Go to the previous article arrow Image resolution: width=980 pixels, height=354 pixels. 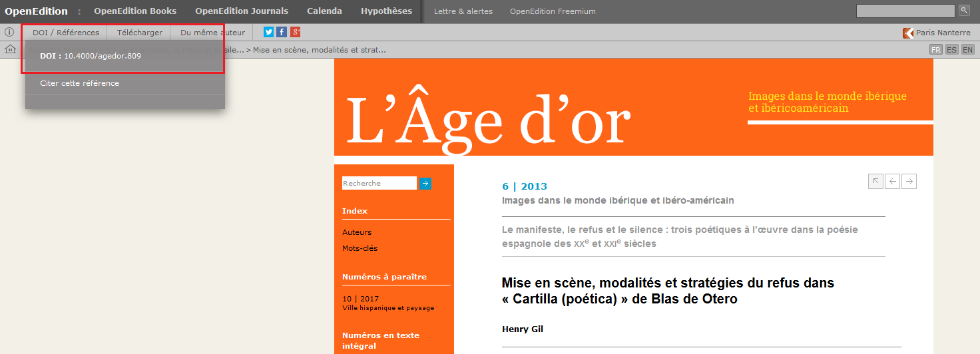coord(892,181)
